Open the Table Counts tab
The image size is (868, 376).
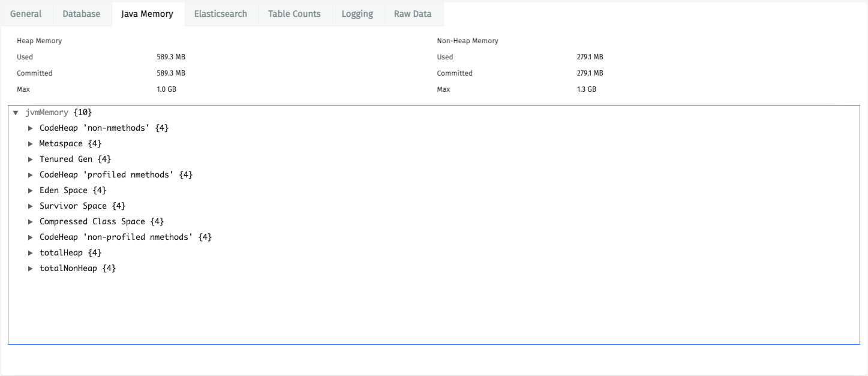[x=295, y=14]
